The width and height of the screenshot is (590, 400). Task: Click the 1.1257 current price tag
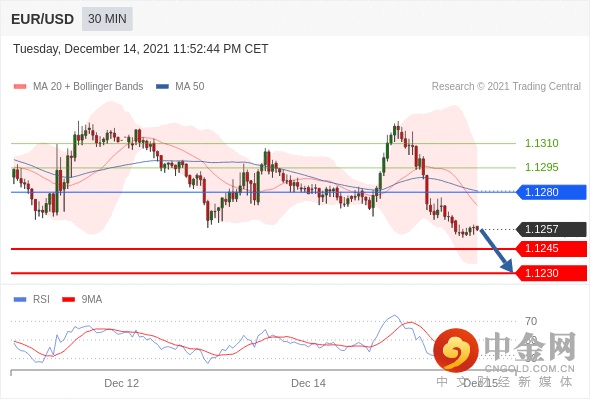(552, 229)
